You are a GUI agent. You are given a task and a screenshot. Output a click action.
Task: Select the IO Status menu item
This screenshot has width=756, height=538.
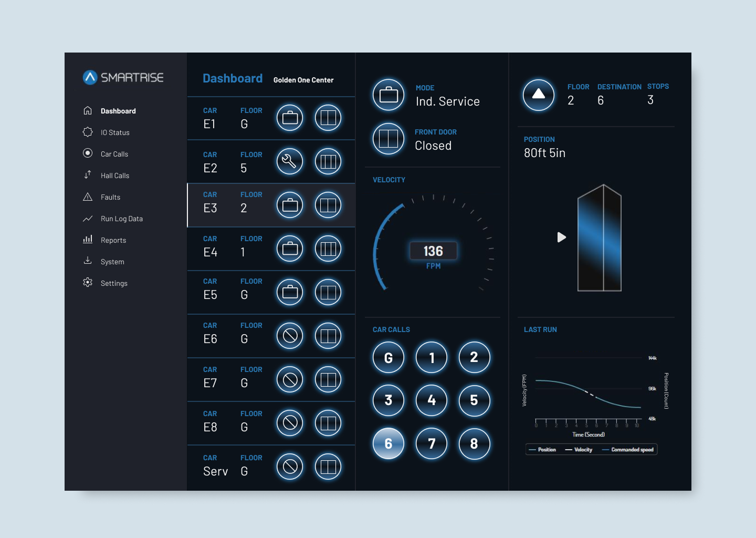[x=115, y=132]
